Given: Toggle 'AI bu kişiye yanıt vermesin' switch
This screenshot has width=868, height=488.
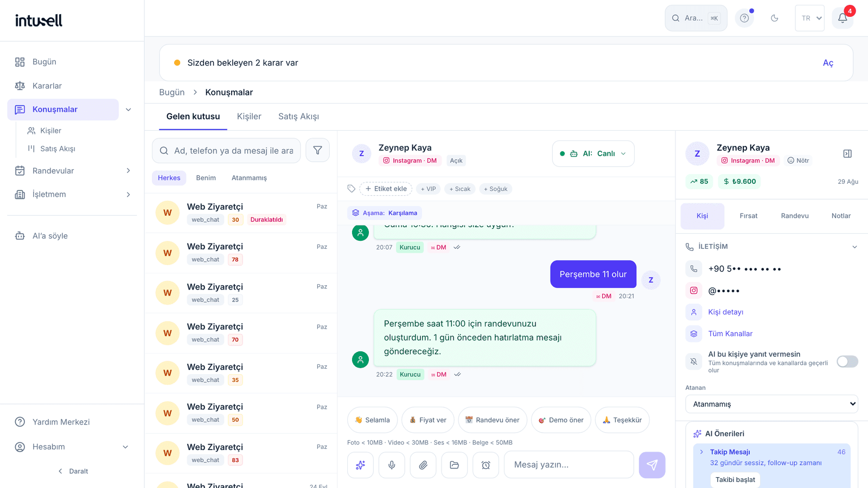Looking at the screenshot, I should (847, 362).
